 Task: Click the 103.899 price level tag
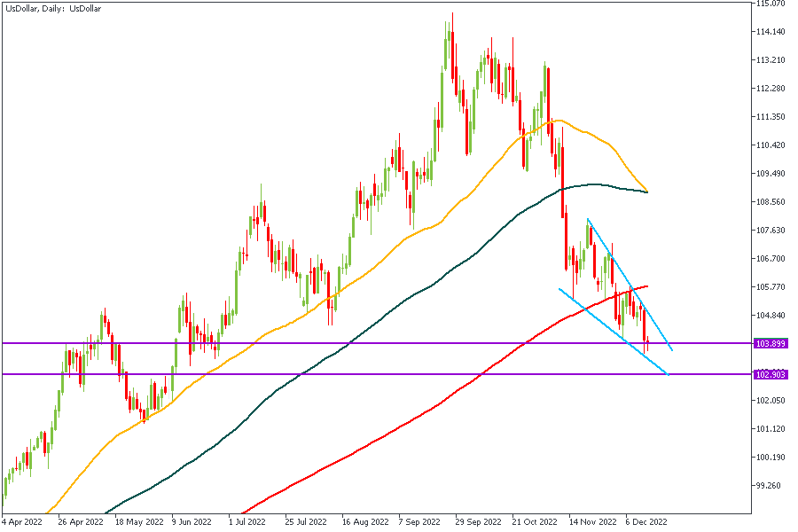tap(771, 343)
